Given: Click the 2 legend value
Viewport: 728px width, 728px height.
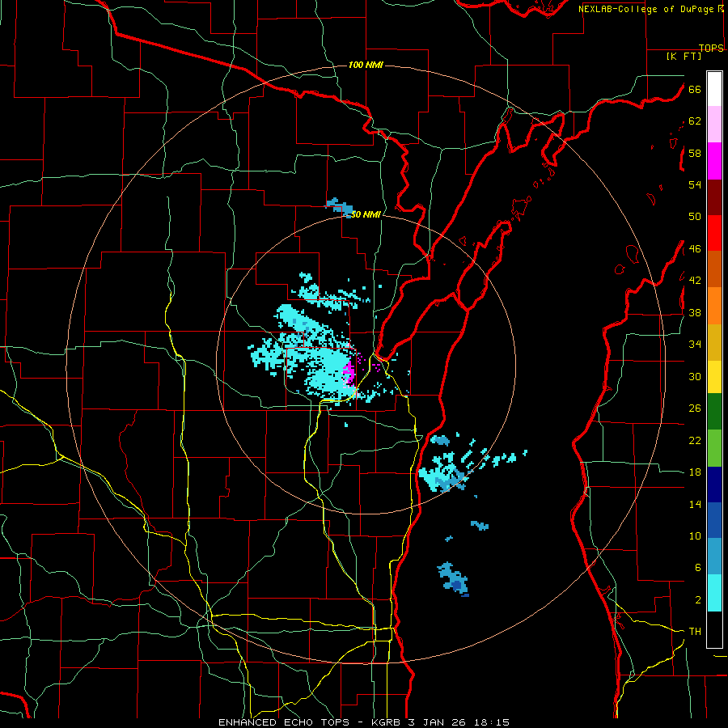Looking at the screenshot, I should click(x=697, y=600).
